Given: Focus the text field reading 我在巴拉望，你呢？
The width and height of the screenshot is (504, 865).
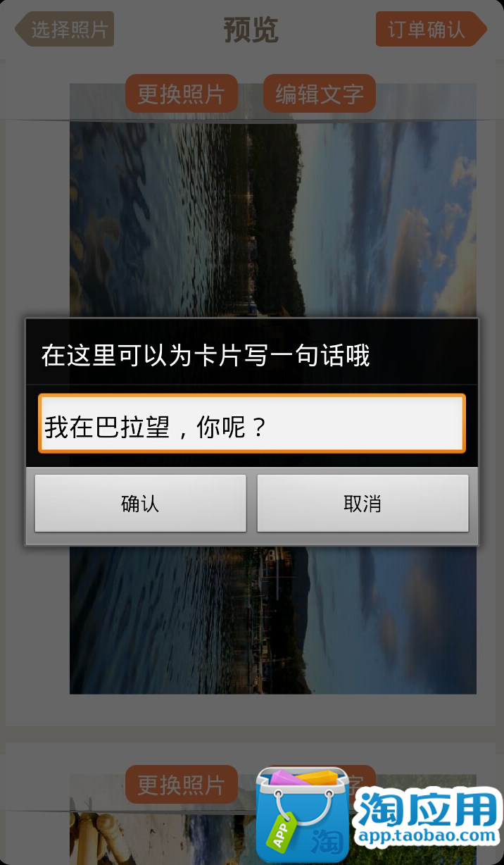Looking at the screenshot, I should (x=252, y=423).
